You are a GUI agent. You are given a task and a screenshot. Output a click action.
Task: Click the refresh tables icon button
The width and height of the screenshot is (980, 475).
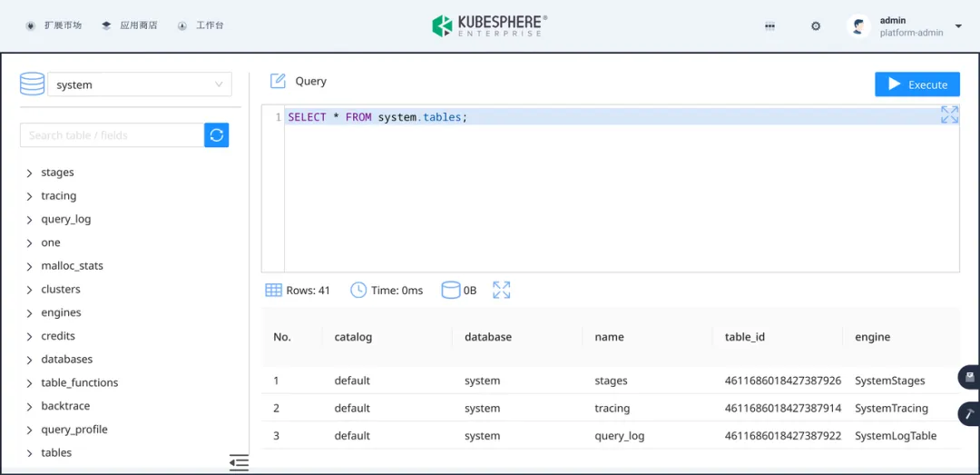point(216,135)
